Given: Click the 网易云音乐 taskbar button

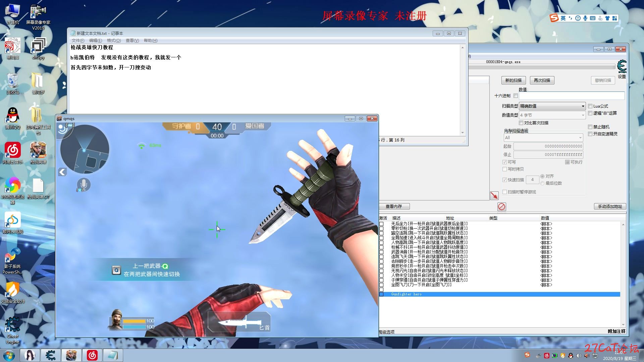Looking at the screenshot, I should pyautogui.click(x=92, y=355).
